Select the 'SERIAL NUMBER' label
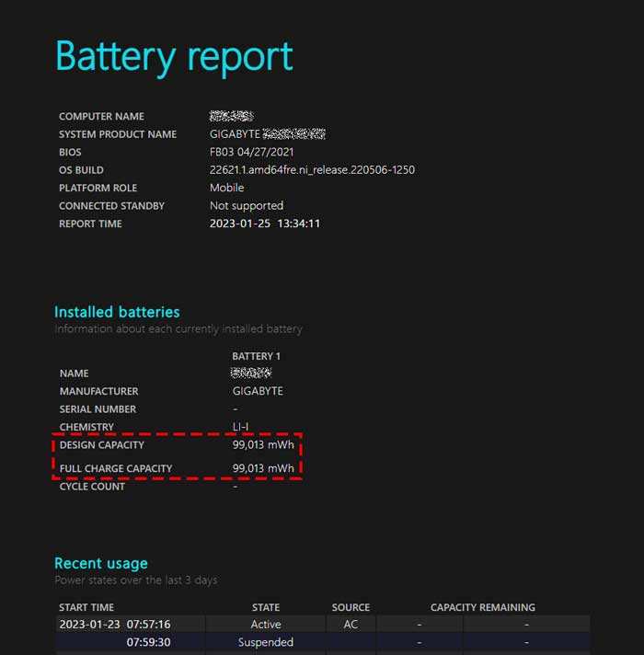Screen dimensions: 644x655 coord(98,409)
